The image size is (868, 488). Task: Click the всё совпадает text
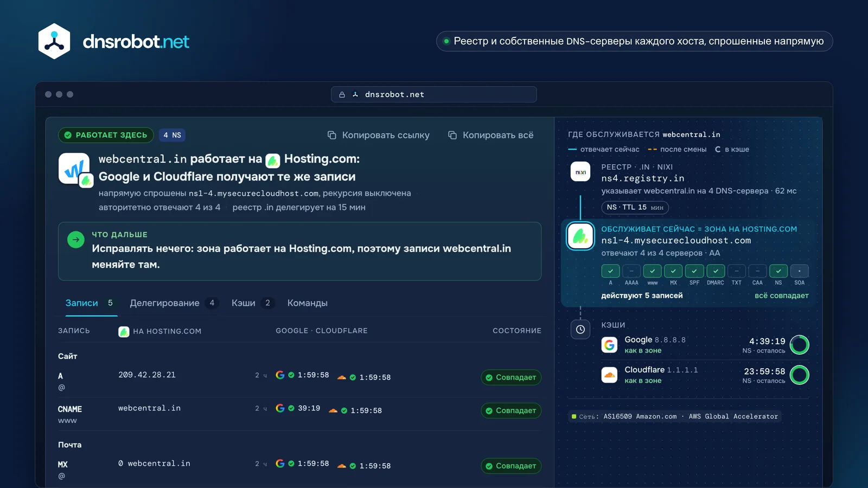(x=782, y=296)
